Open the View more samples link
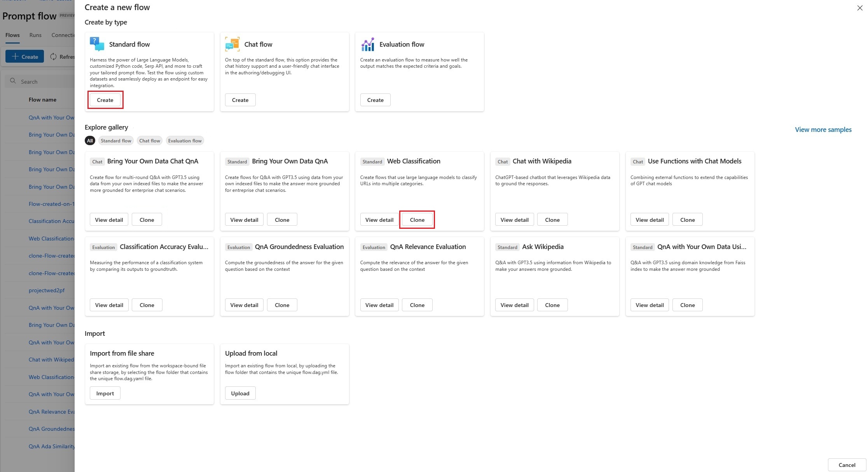Image resolution: width=868 pixels, height=472 pixels. coord(823,130)
